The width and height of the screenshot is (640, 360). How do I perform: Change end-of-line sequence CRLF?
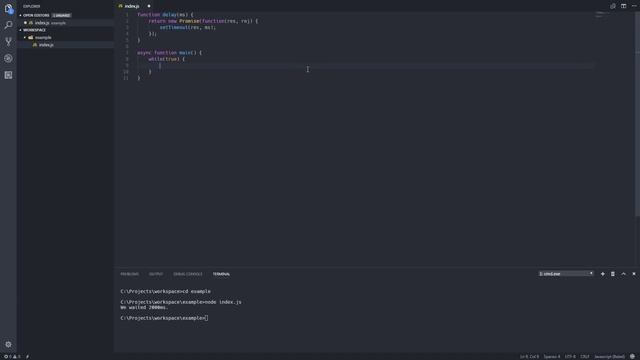point(585,356)
